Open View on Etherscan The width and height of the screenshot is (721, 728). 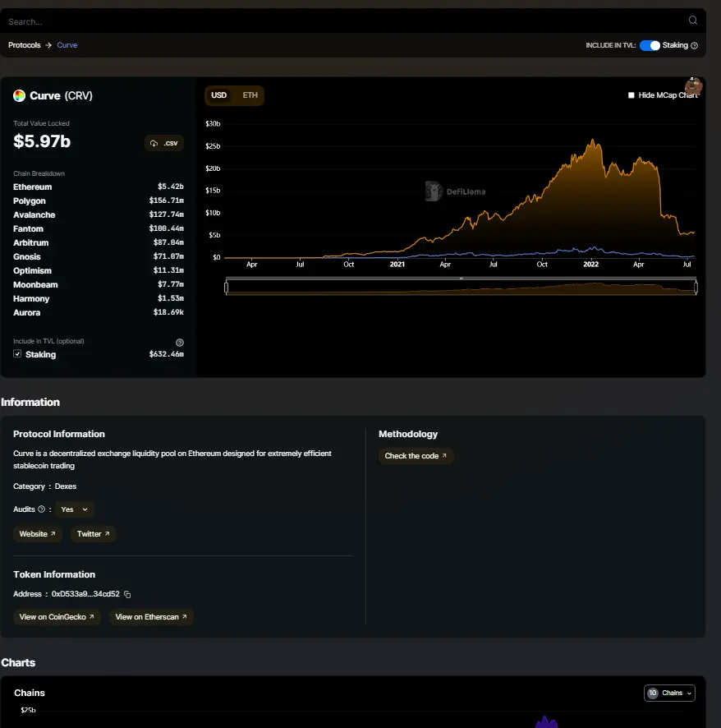coord(151,617)
